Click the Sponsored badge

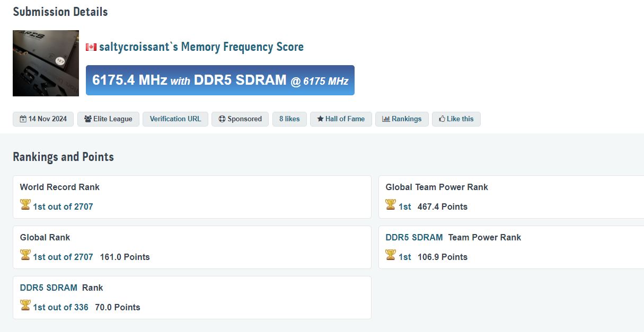point(240,119)
